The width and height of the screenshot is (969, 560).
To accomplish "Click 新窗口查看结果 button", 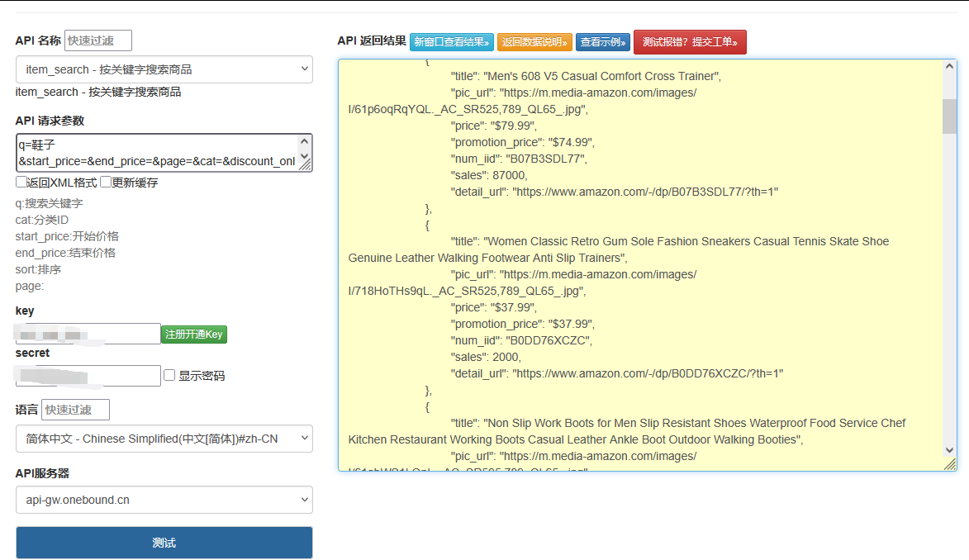I will click(x=452, y=42).
